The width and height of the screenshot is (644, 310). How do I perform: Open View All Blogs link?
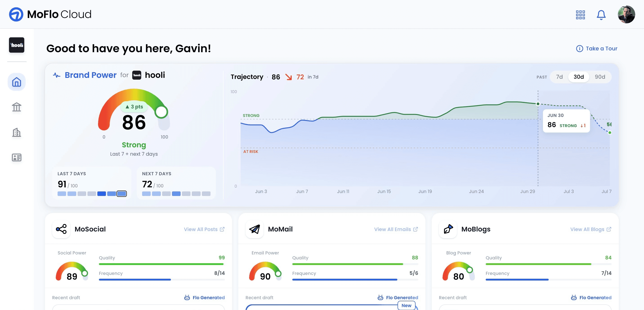coord(591,229)
